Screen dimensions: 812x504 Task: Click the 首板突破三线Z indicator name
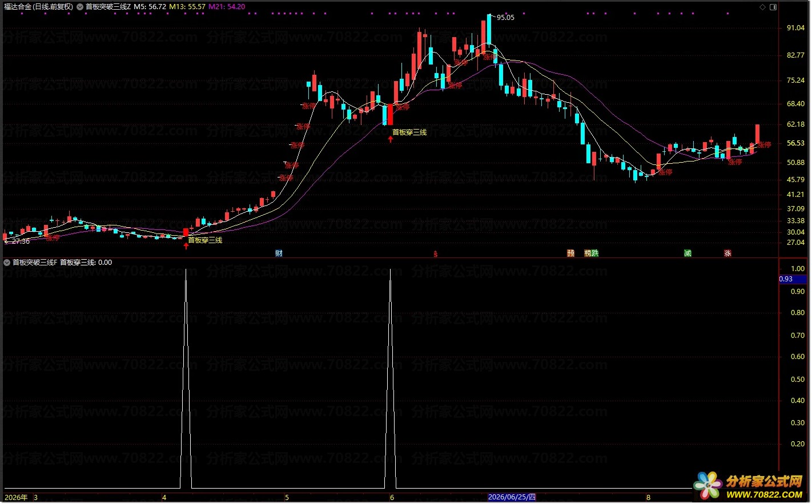[x=108, y=7]
